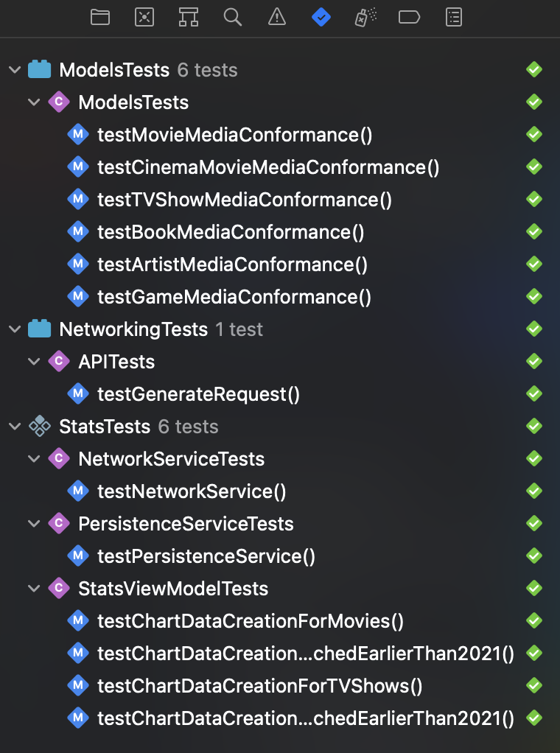Collapse the NetworkingTests bundle

(15, 329)
